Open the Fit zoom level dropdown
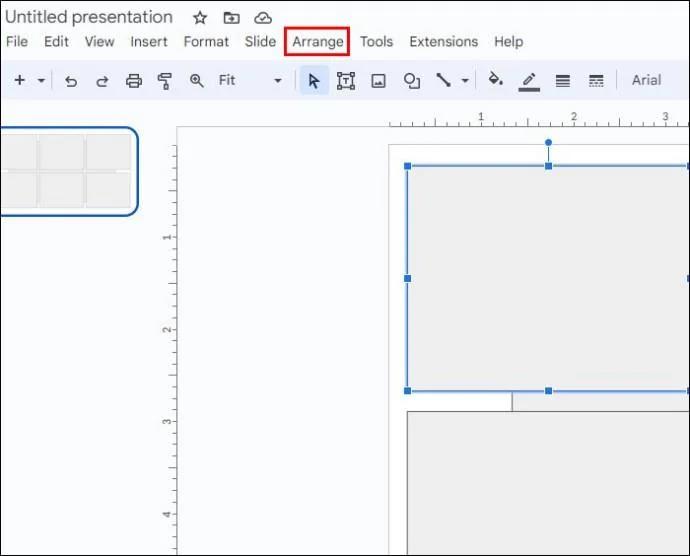The width and height of the screenshot is (690, 556). pos(250,81)
